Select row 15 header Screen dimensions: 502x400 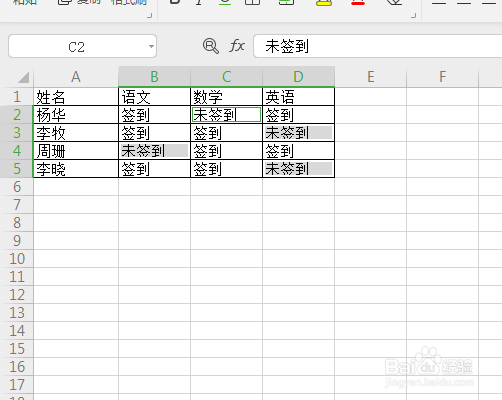(x=17, y=349)
